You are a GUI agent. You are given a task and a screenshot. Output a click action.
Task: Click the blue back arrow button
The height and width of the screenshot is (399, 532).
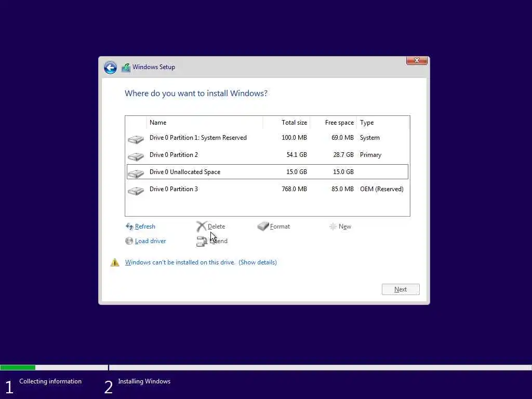click(x=110, y=68)
